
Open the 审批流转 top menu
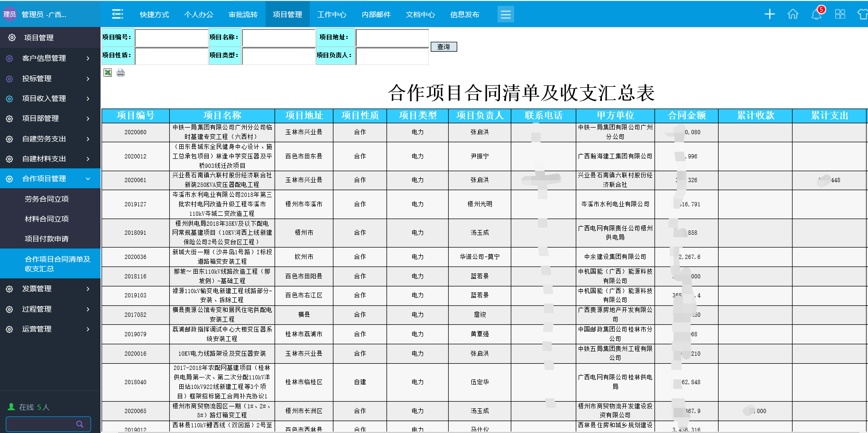243,15
